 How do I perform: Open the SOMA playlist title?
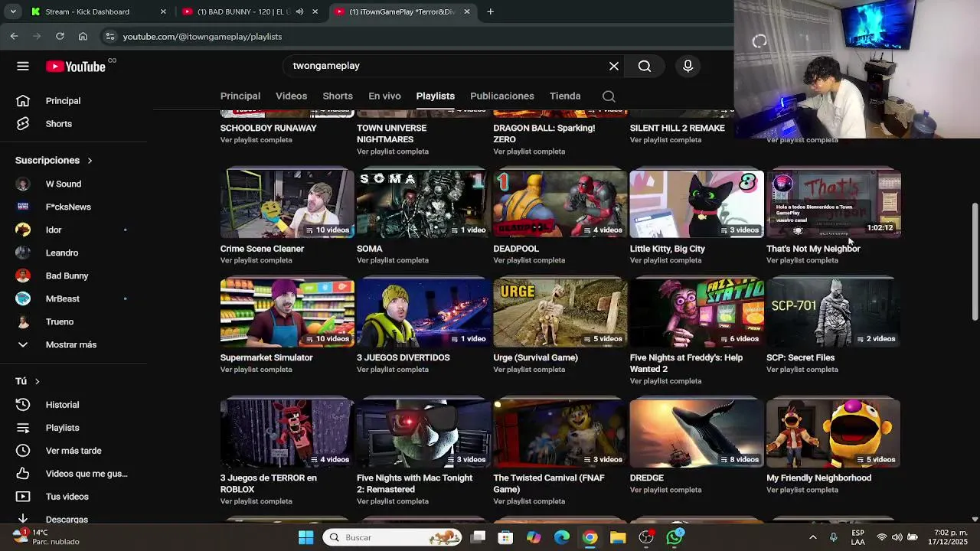pyautogui.click(x=370, y=249)
